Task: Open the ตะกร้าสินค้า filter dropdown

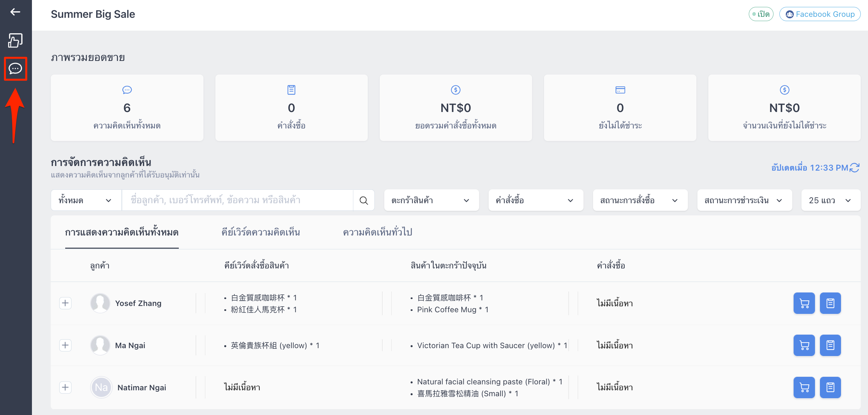Action: [x=431, y=200]
